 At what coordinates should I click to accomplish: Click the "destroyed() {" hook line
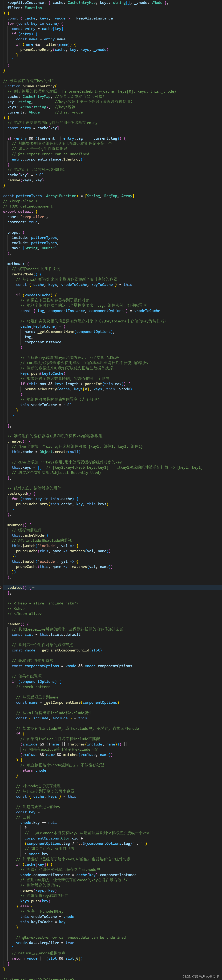pyautogui.click(x=21, y=493)
